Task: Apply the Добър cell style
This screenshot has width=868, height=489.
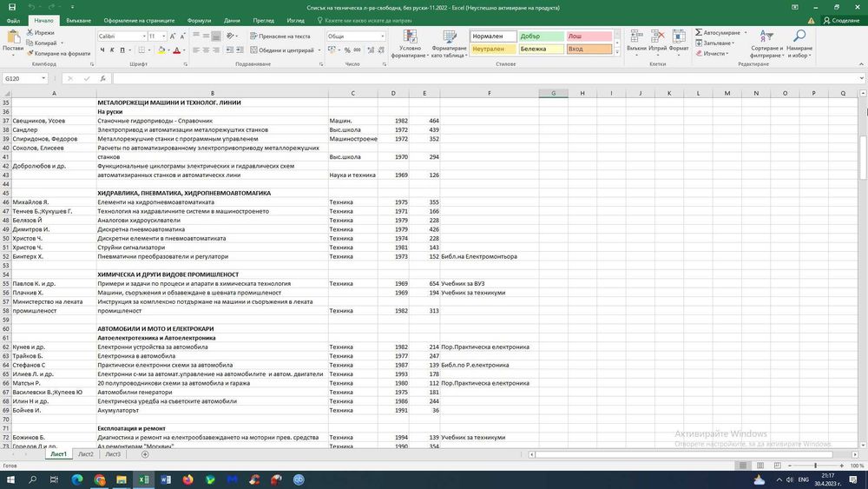Action: pos(542,36)
